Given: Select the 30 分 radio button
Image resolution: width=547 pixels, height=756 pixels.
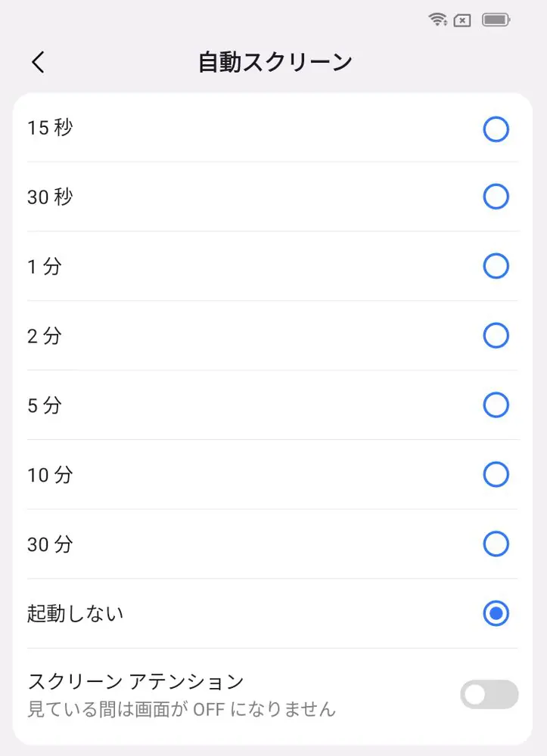Looking at the screenshot, I should pos(496,544).
